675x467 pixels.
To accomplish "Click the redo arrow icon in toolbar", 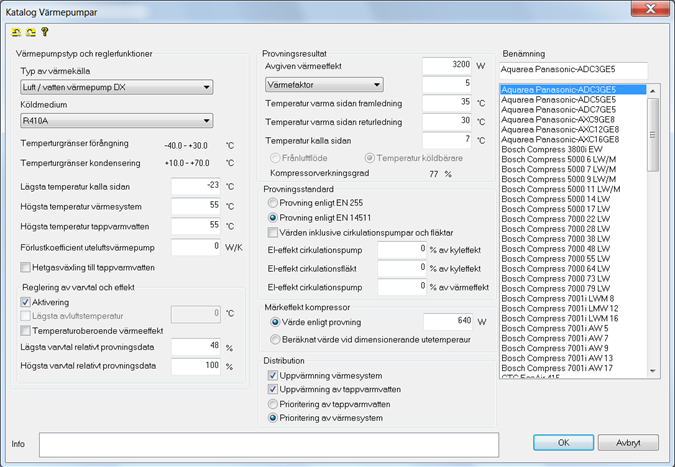I will [x=31, y=32].
